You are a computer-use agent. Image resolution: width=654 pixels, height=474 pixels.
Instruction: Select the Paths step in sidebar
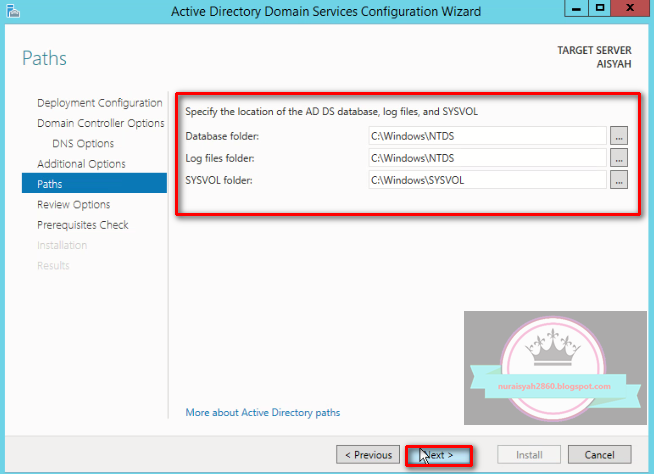pos(94,184)
